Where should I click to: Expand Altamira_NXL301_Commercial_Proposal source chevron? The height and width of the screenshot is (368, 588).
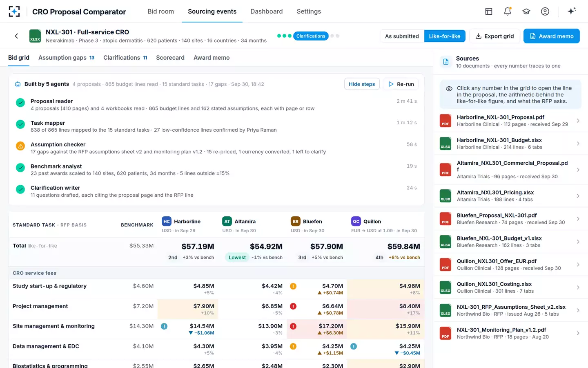click(578, 170)
